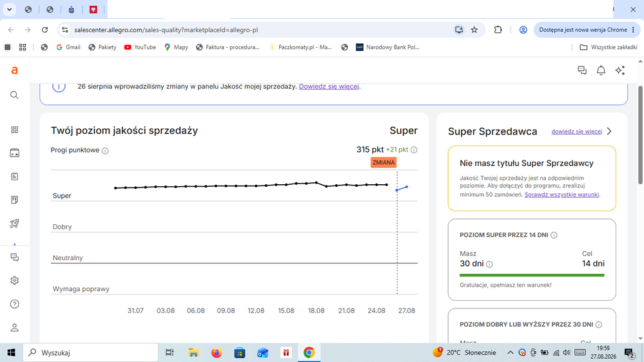The width and height of the screenshot is (644, 362).
Task: Bookmark page with the star icon
Action: pyautogui.click(x=474, y=30)
